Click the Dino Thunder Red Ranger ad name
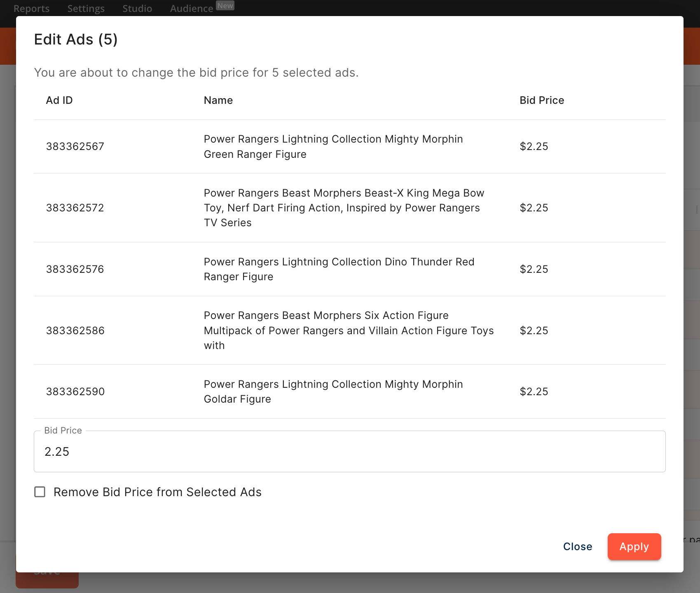Screen dimensions: 700x593 [x=339, y=269]
